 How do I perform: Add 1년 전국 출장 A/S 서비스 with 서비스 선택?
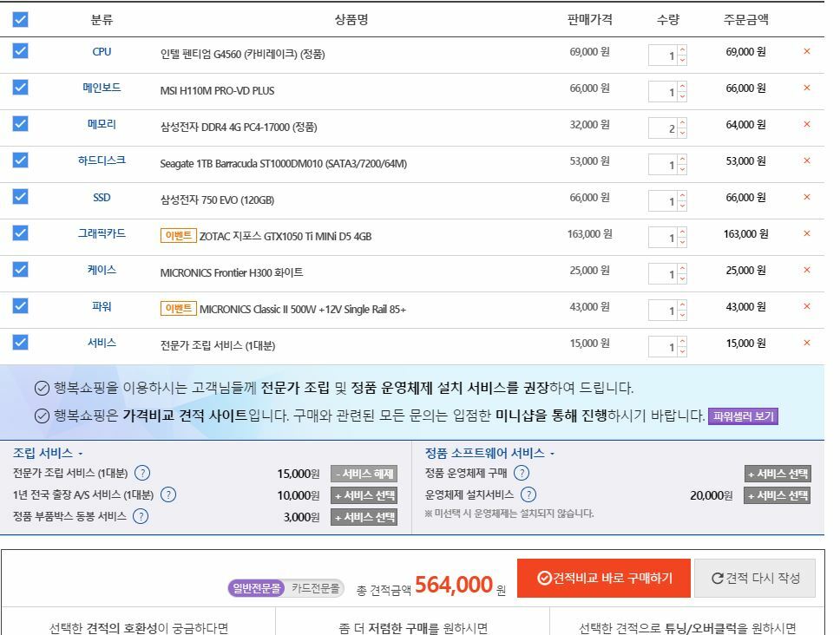364,496
